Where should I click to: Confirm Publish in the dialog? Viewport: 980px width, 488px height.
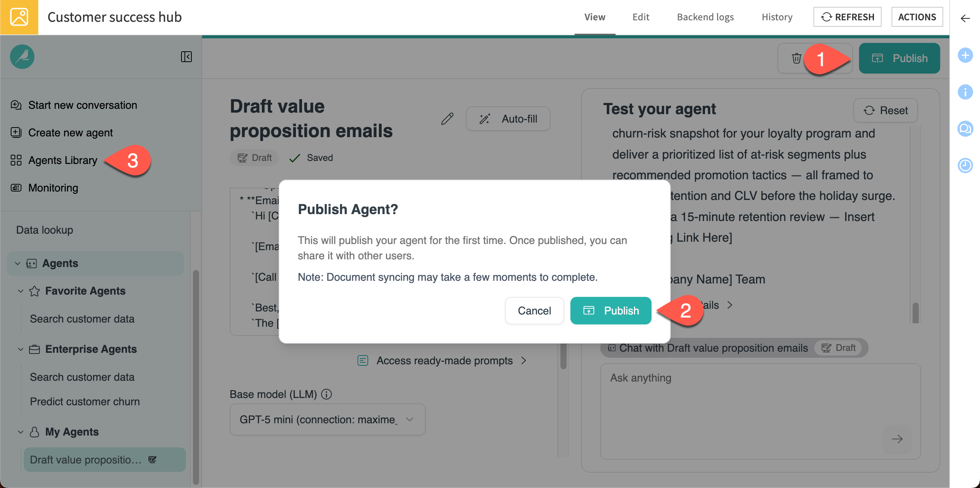(x=611, y=311)
